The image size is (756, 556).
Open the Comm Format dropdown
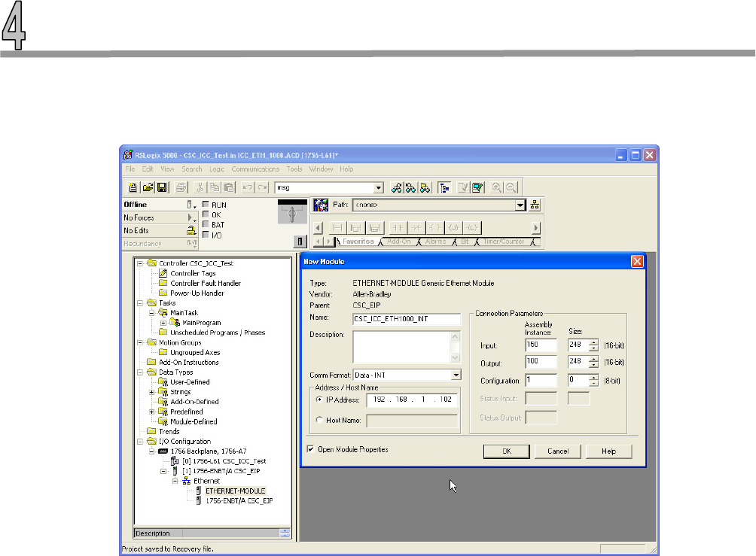tap(456, 375)
